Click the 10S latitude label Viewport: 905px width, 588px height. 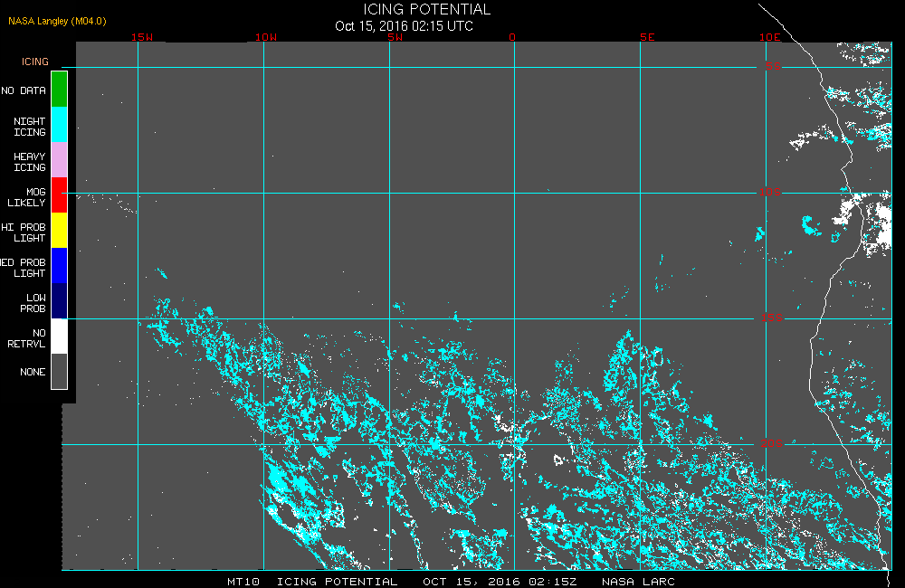tap(770, 192)
